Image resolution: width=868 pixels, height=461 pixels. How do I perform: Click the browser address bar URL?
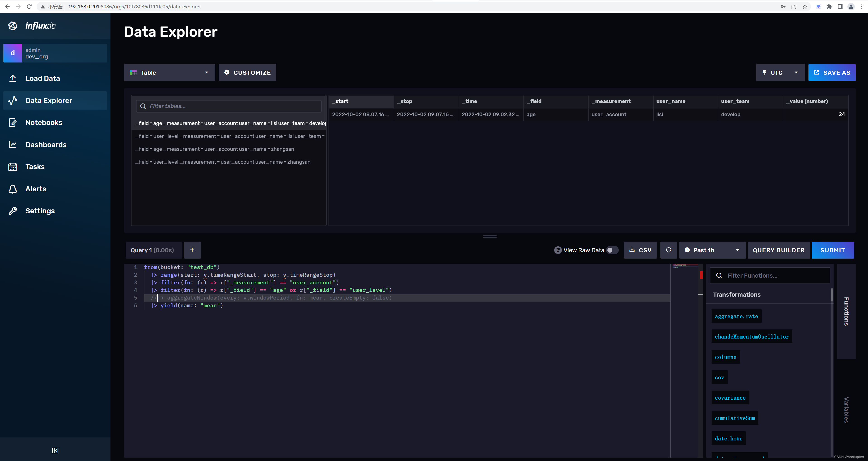click(x=134, y=6)
